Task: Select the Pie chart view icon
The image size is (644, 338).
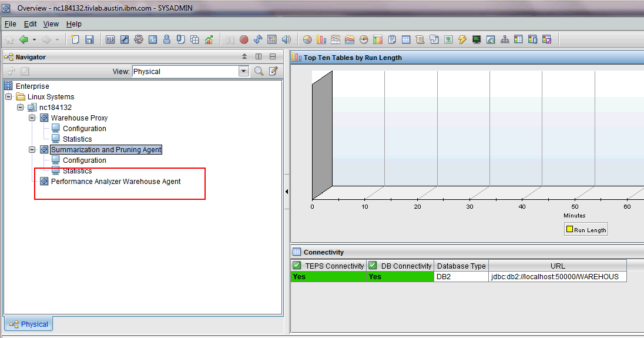Action: click(x=307, y=39)
